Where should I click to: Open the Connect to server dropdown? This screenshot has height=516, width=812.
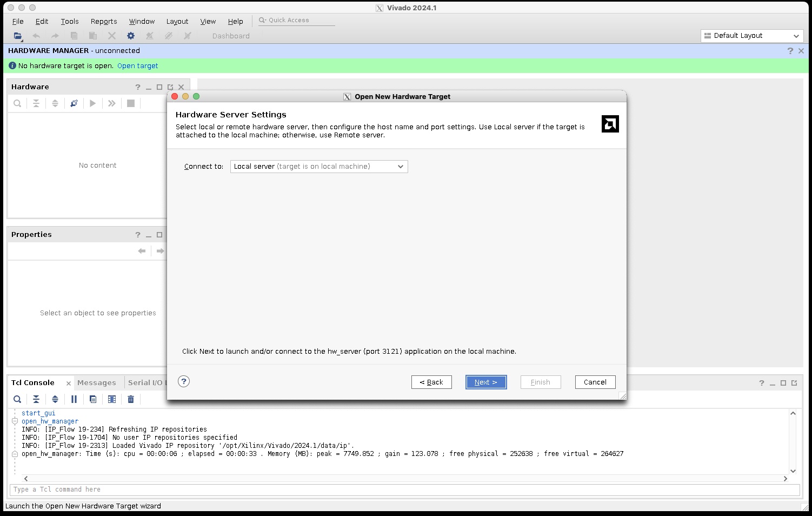tap(319, 167)
